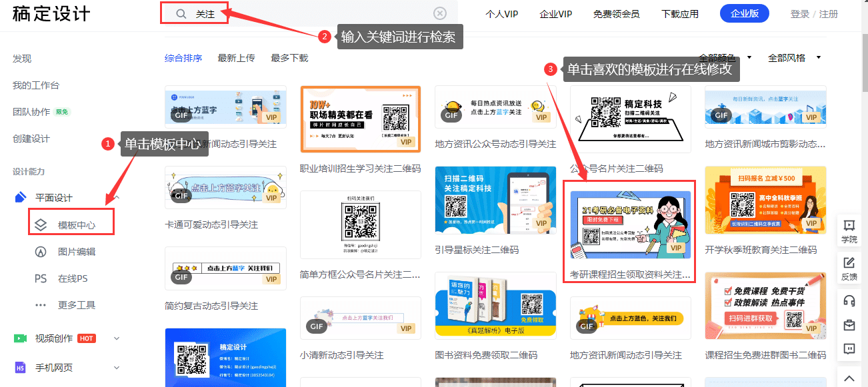Click the title text 开学秋季班教育关注二维码

click(761, 250)
